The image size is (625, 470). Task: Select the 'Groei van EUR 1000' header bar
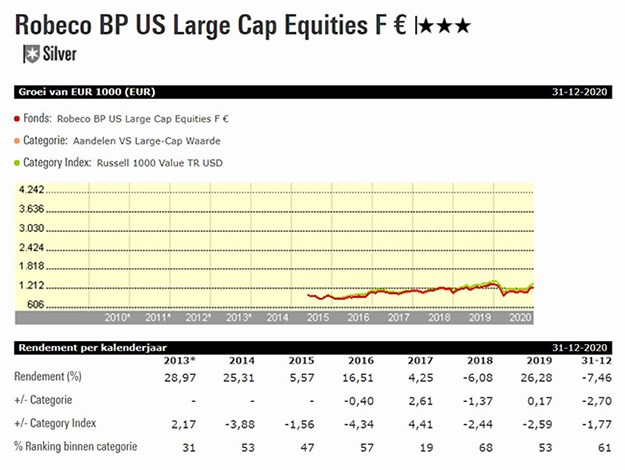tap(312, 91)
